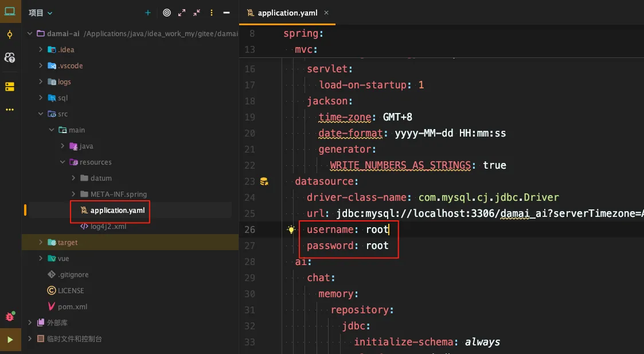Click the lightbulb on line 26

(x=291, y=230)
